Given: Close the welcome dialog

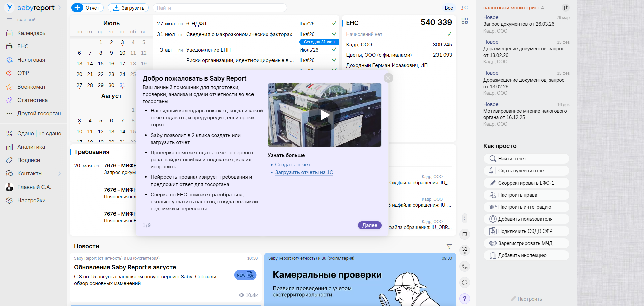Looking at the screenshot, I should [388, 78].
